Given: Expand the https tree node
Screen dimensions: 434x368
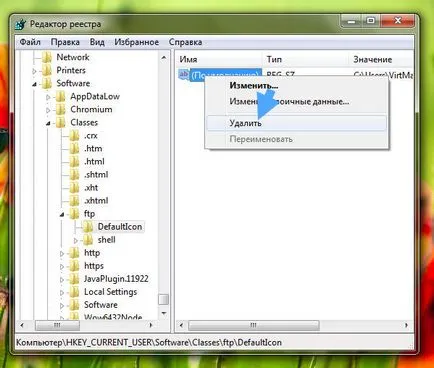Looking at the screenshot, I should point(62,266).
